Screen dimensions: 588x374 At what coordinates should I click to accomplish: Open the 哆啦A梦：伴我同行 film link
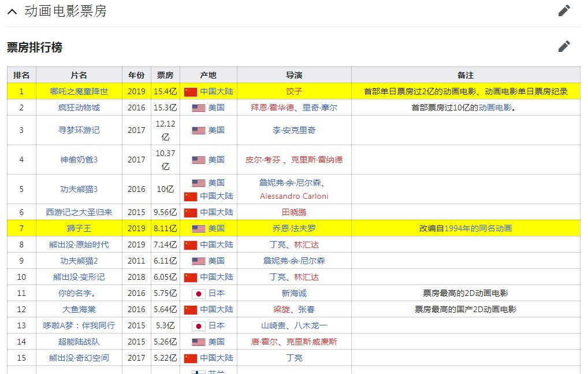pyautogui.click(x=79, y=325)
